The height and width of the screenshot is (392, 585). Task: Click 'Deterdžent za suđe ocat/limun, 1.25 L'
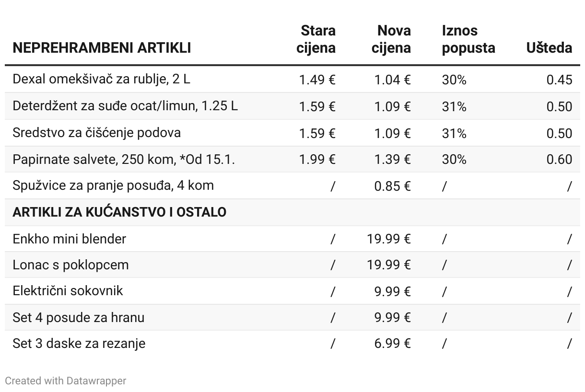point(125,106)
